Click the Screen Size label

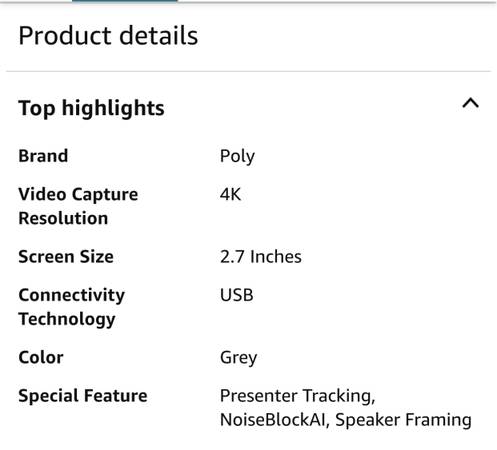coord(66,257)
